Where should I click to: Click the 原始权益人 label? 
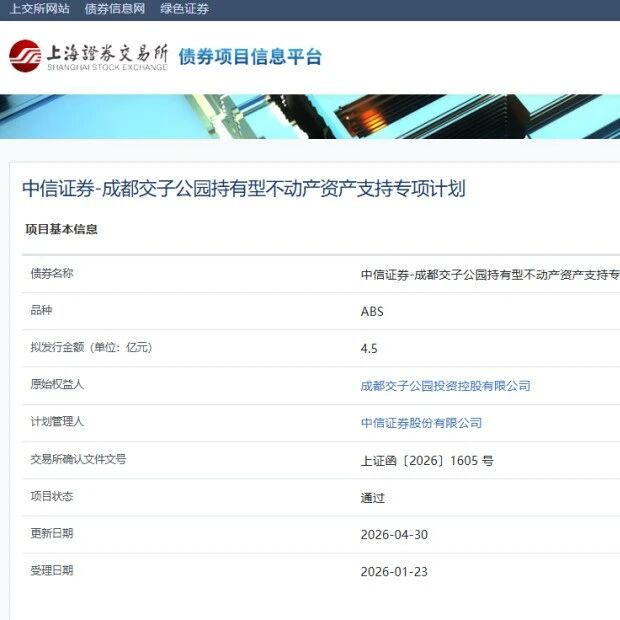point(57,384)
